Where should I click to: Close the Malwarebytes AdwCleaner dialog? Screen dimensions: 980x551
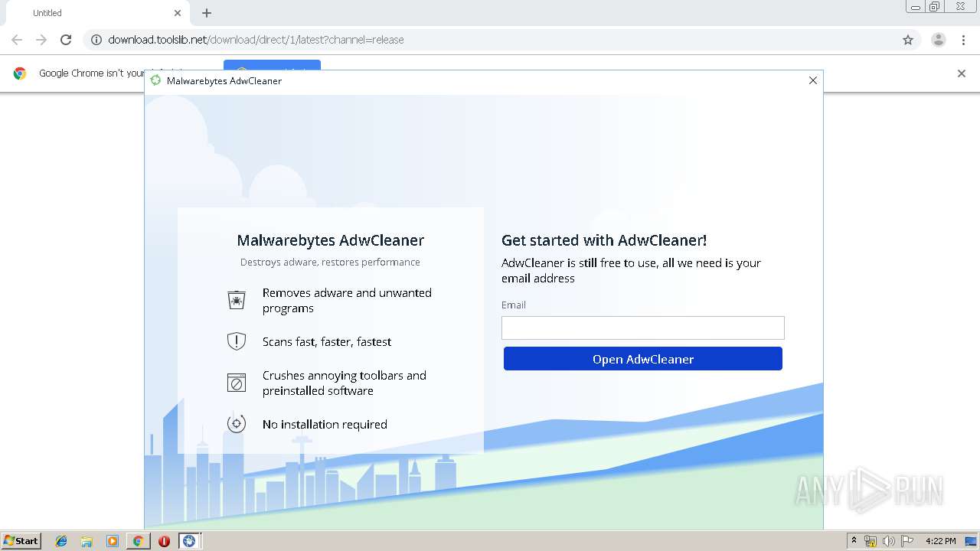click(813, 80)
